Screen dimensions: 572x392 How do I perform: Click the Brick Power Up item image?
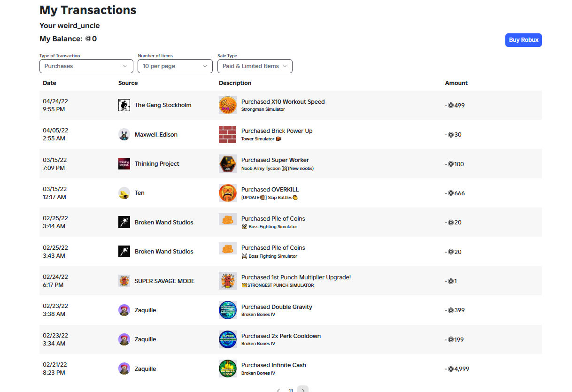point(228,134)
